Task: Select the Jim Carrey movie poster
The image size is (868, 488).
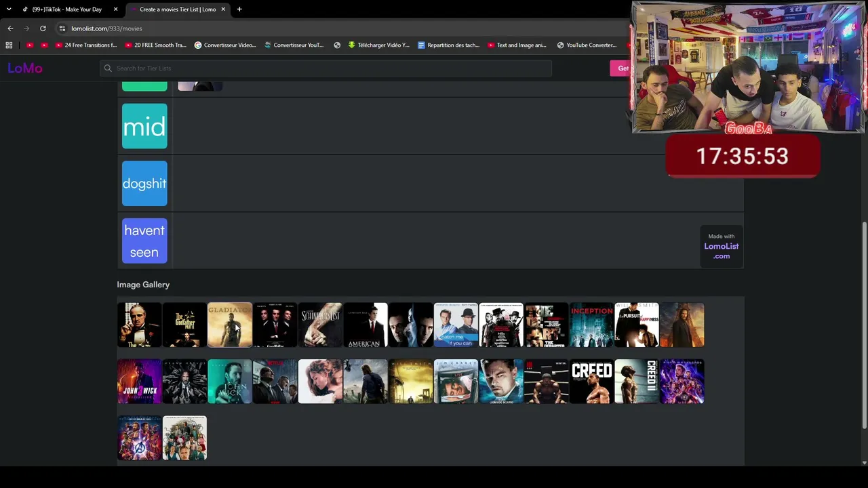Action: [456, 382]
